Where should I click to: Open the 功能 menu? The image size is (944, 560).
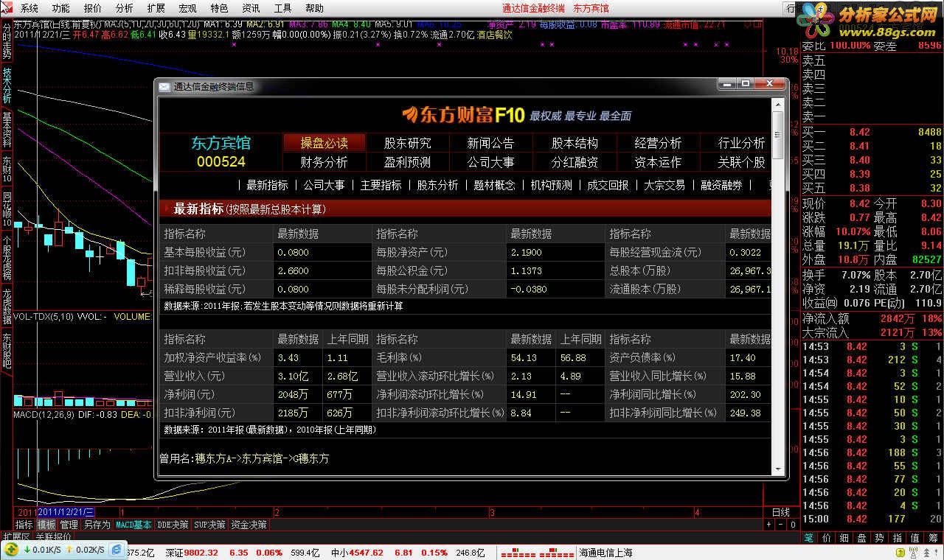tap(60, 8)
